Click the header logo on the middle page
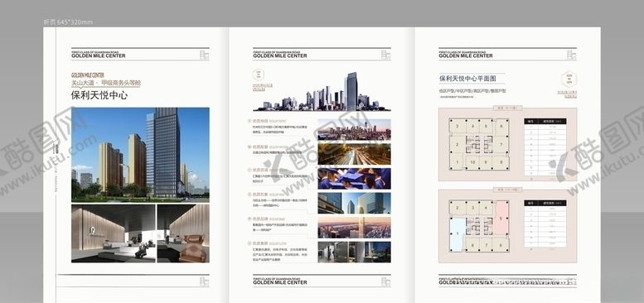Screen dimensions: 644x303 click(385, 55)
